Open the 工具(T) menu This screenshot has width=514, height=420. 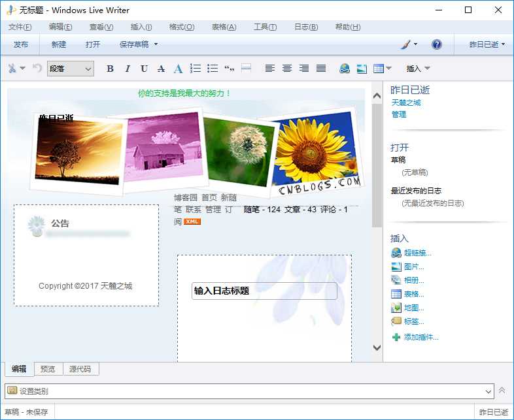[265, 27]
